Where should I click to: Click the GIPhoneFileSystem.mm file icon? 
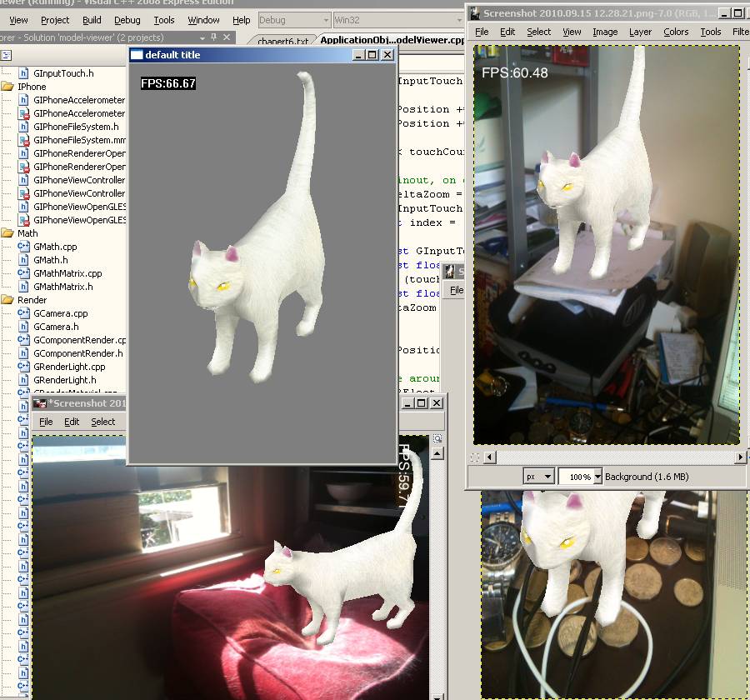click(x=23, y=140)
